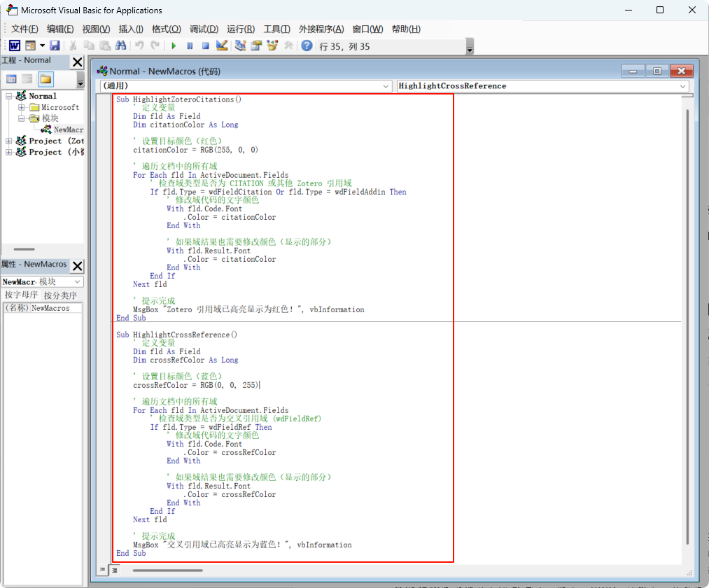This screenshot has height=588, width=709.
Task: Open the Insert object dropdown arrow
Action: tap(43, 45)
